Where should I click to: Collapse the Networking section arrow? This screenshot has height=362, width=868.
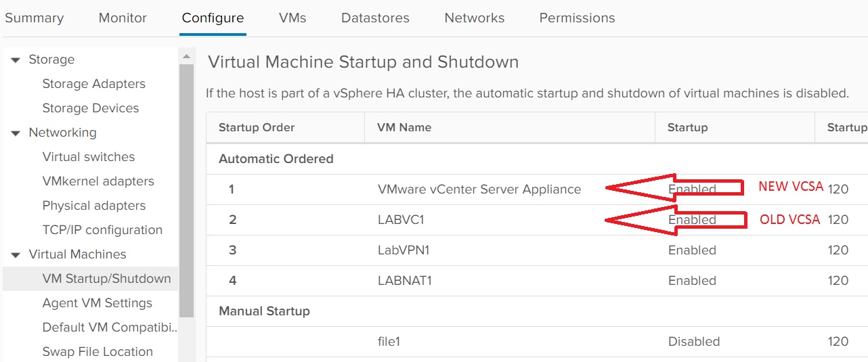pos(16,133)
